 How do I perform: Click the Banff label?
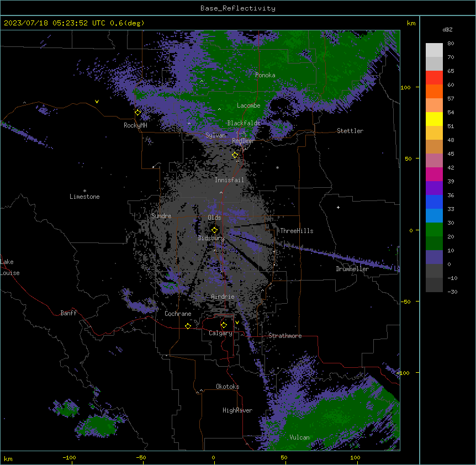pos(68,313)
